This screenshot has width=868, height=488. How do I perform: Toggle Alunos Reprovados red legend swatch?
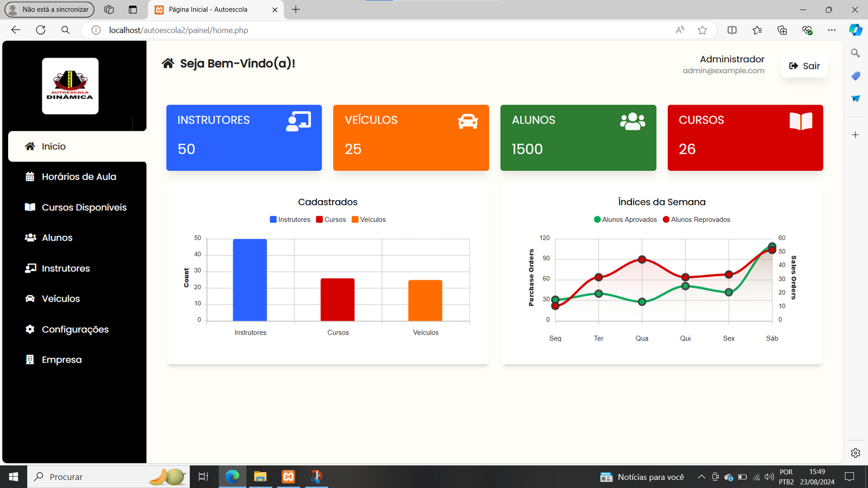(666, 220)
